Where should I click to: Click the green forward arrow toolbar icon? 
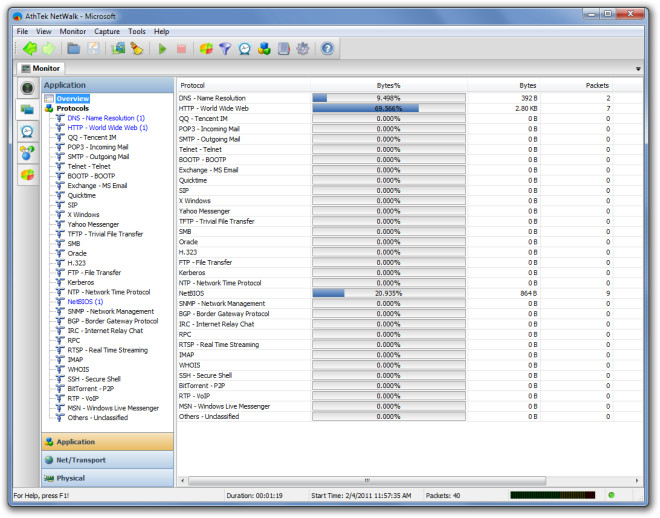[48, 49]
